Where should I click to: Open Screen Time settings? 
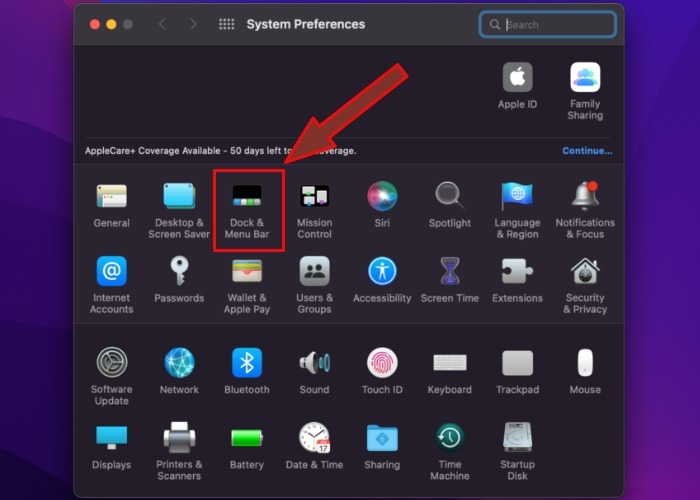point(450,271)
